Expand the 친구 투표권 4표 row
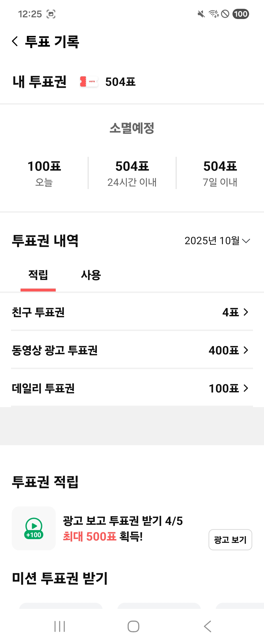 click(132, 312)
